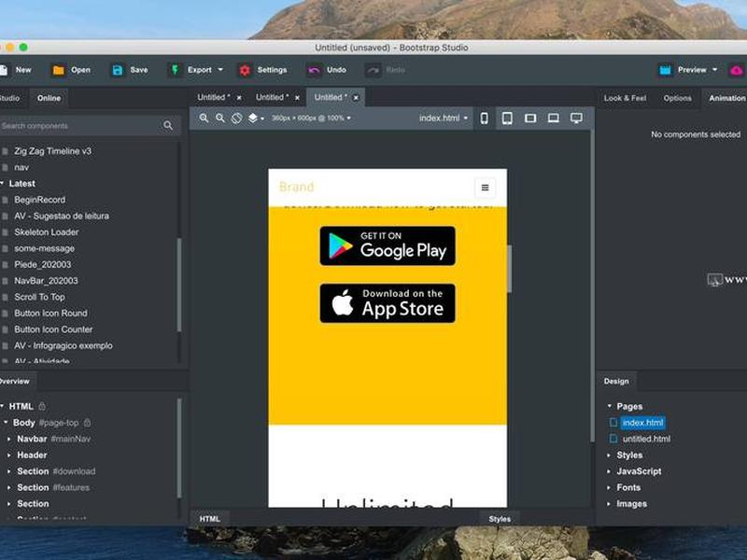The height and width of the screenshot is (560, 747).
Task: Zoom in on the stage
Action: click(x=204, y=119)
